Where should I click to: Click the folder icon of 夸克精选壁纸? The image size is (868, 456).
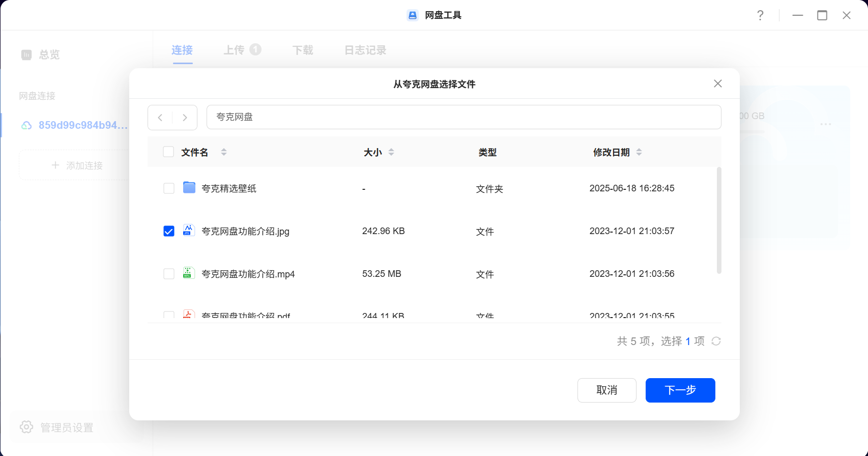(x=189, y=188)
